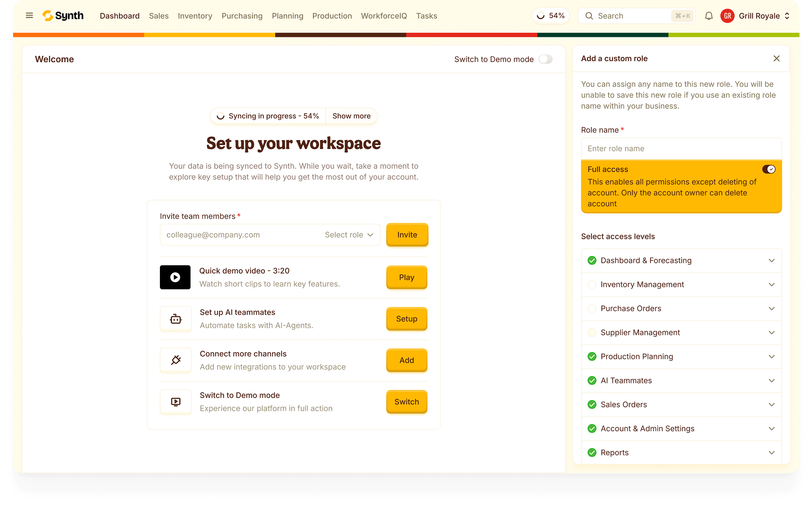Click Show more next to syncing status
Viewport: 812px width, 507px height.
coord(351,116)
